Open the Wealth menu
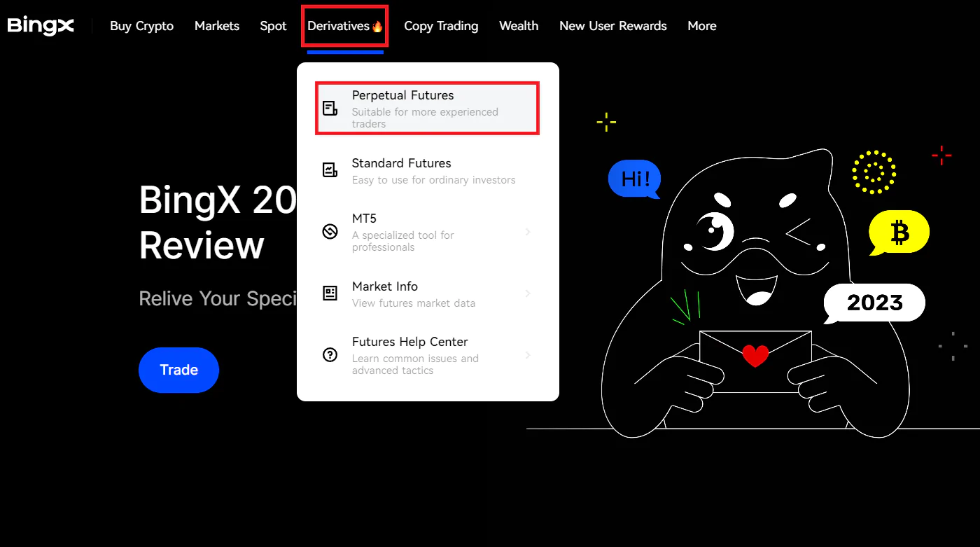This screenshot has width=980, height=547. coord(519,26)
